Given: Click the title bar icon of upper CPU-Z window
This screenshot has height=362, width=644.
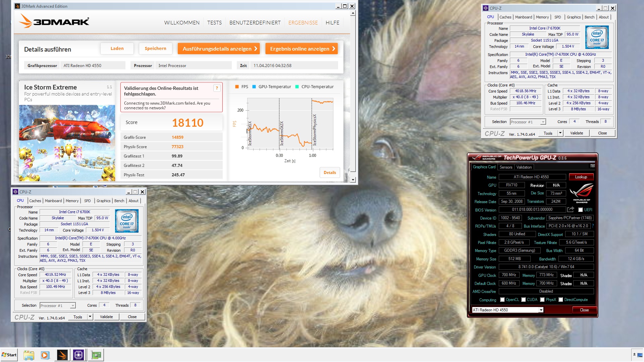Looking at the screenshot, I should pos(486,8).
